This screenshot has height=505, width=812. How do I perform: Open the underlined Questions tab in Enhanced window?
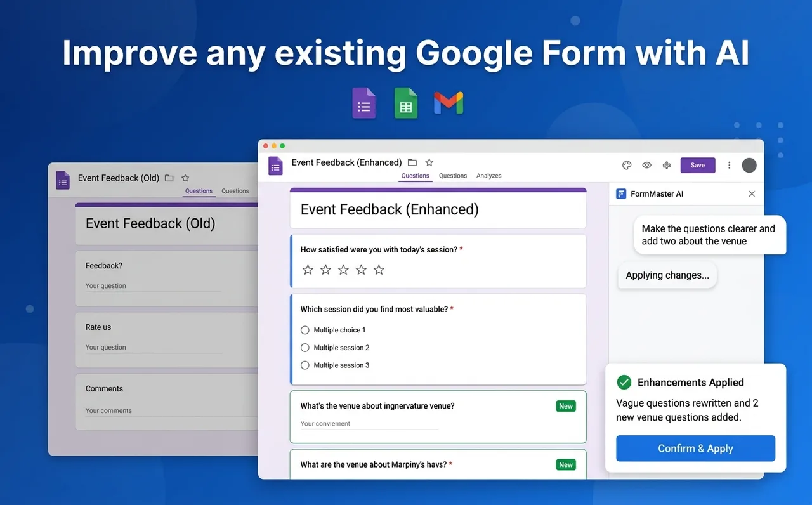coord(416,176)
